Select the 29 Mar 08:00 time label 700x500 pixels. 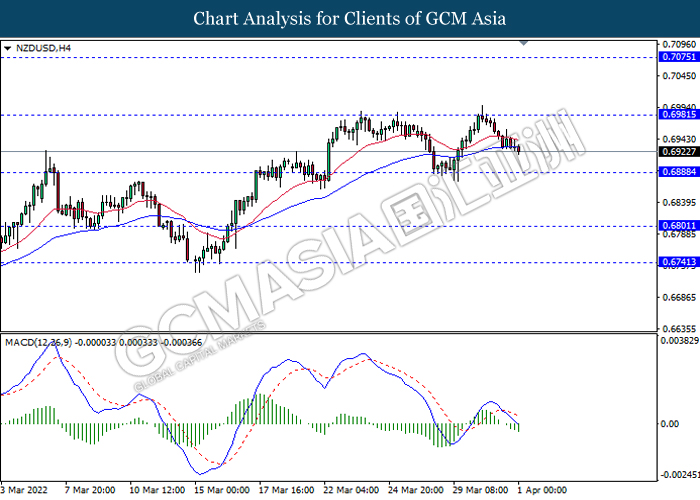(481, 490)
